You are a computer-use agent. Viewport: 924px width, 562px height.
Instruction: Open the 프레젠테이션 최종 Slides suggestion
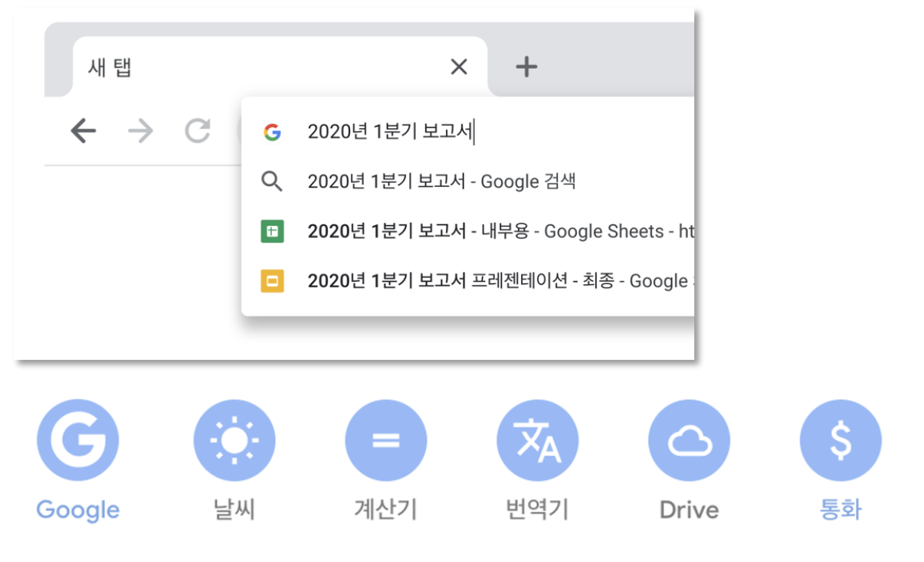pyautogui.click(x=467, y=281)
